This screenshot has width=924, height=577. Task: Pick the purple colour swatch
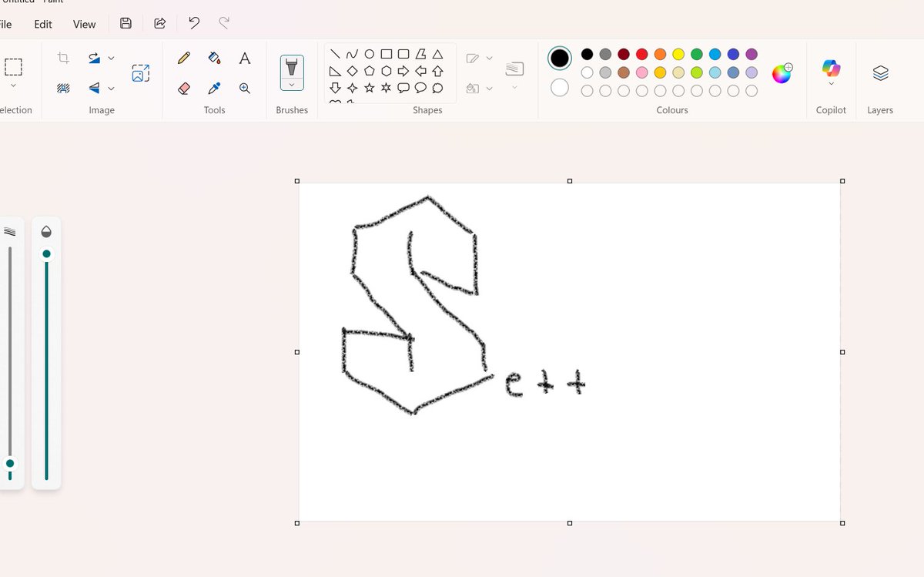point(752,54)
